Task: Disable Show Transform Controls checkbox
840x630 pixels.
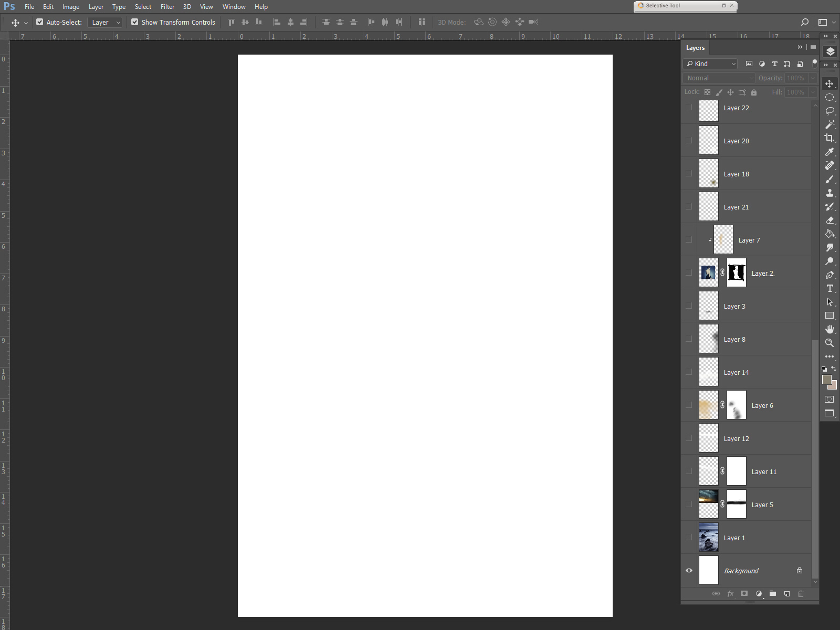Action: point(135,22)
